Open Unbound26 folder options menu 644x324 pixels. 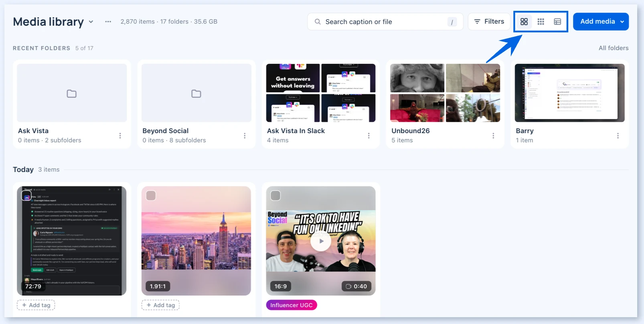[x=493, y=136]
